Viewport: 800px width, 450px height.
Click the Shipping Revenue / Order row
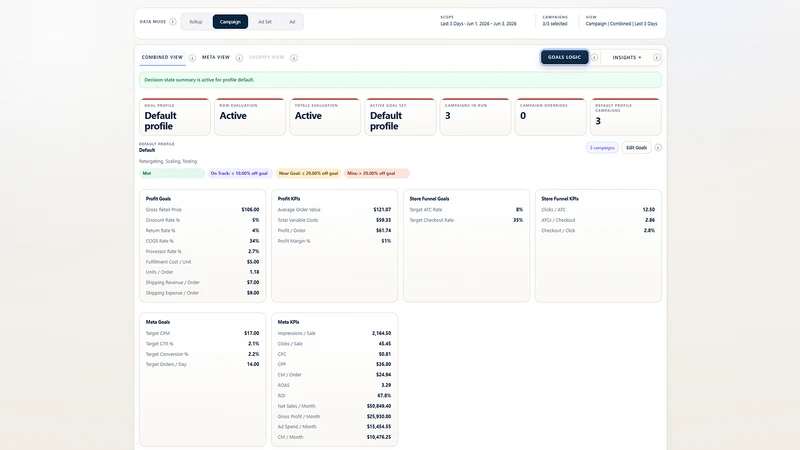point(202,283)
